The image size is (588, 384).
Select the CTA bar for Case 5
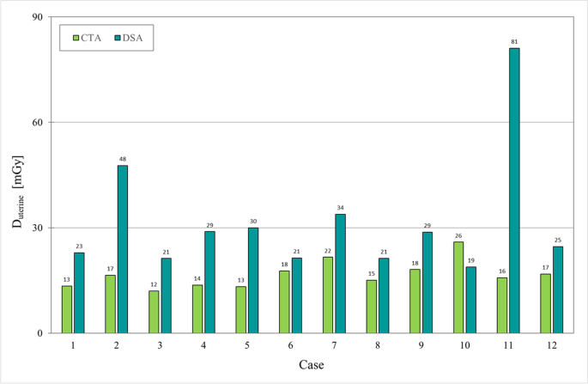241,310
